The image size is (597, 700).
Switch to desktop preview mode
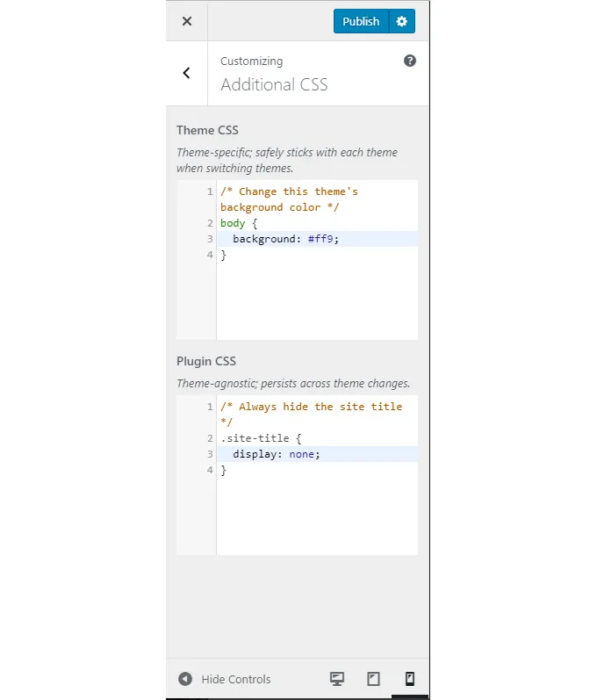[x=336, y=679]
